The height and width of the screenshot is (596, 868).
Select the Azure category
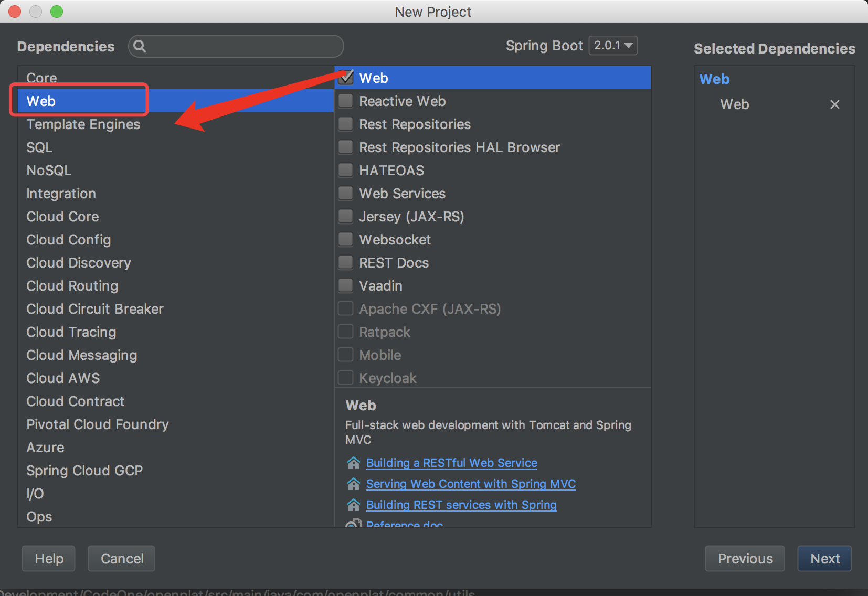[x=176, y=447]
